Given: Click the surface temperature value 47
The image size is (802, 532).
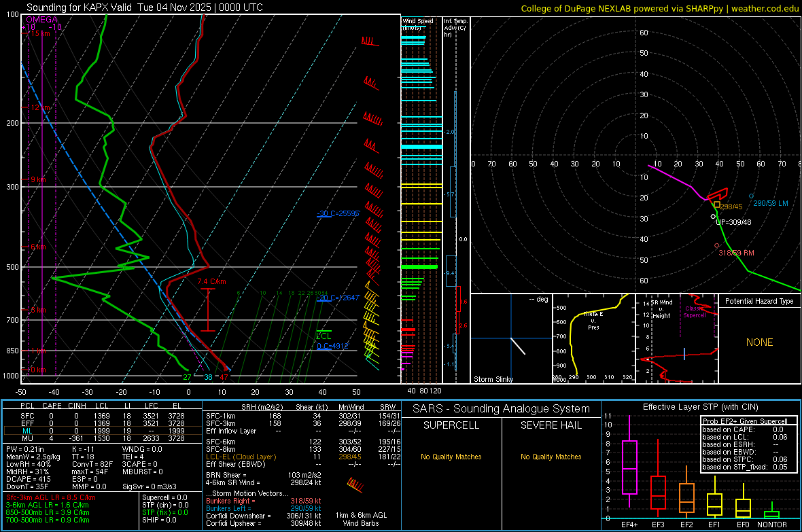Looking at the screenshot, I should click(224, 378).
